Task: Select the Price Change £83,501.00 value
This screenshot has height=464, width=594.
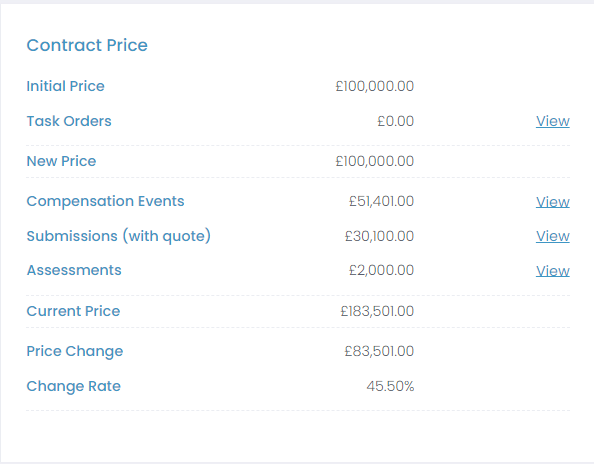Action: (x=379, y=351)
